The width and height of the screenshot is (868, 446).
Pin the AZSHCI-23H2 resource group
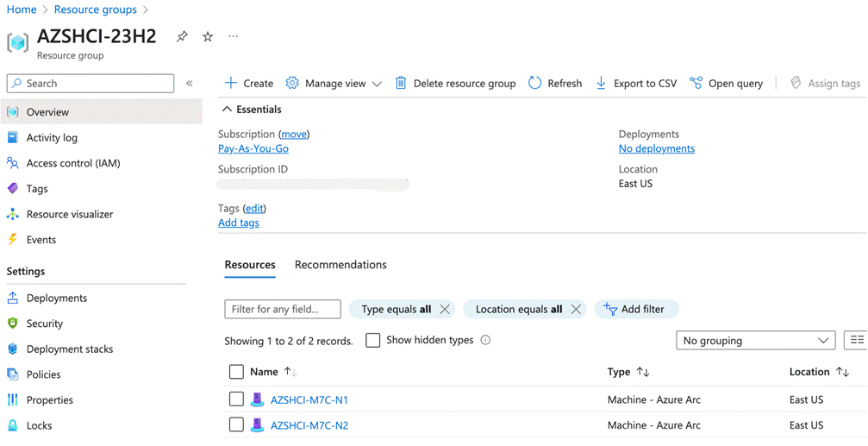[182, 37]
